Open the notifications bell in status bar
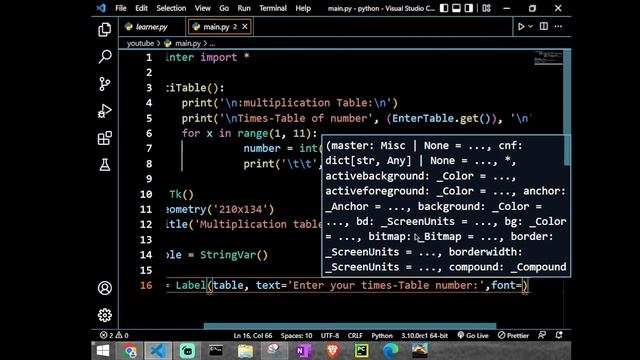Screen dimensions: 640x360 tap(559, 335)
